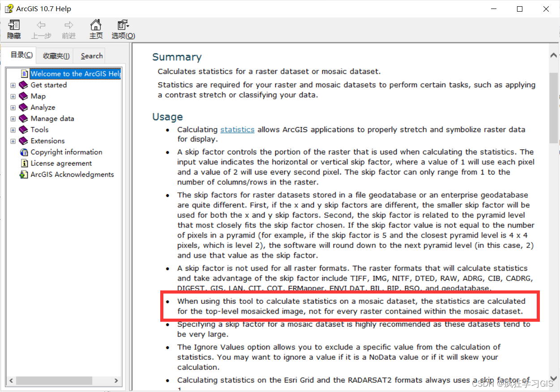Expand the Extensions tree node
Viewport: 560px width, 392px height.
pyautogui.click(x=13, y=141)
